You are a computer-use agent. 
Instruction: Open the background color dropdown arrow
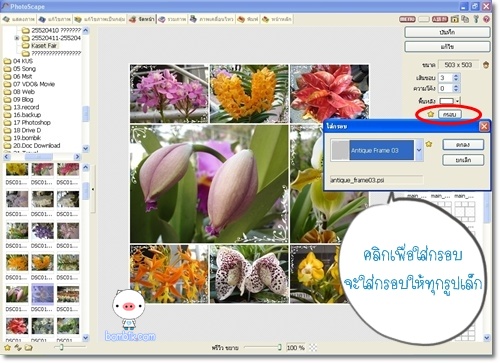click(458, 101)
